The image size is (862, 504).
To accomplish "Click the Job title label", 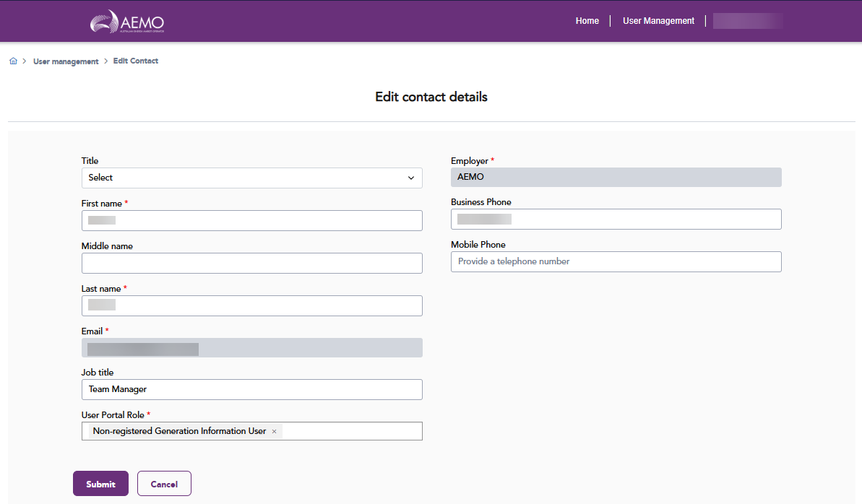I will [x=98, y=373].
